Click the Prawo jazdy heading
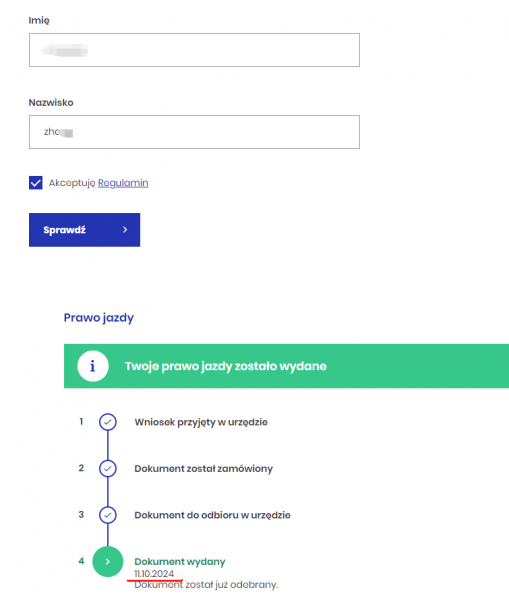This screenshot has height=600, width=509. [x=99, y=318]
